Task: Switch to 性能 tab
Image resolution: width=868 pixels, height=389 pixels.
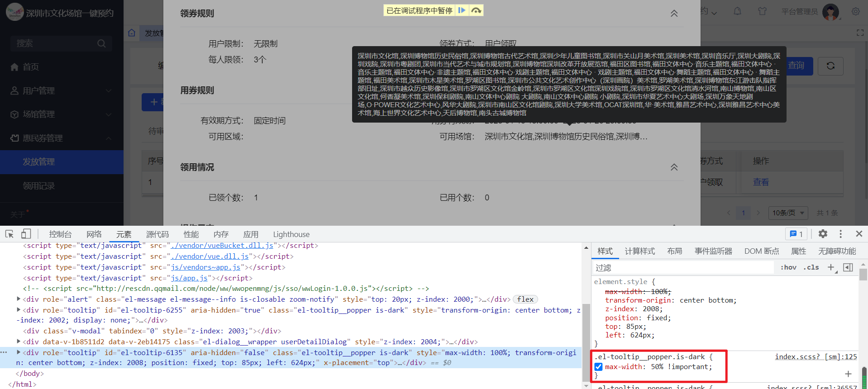Action: (191, 234)
